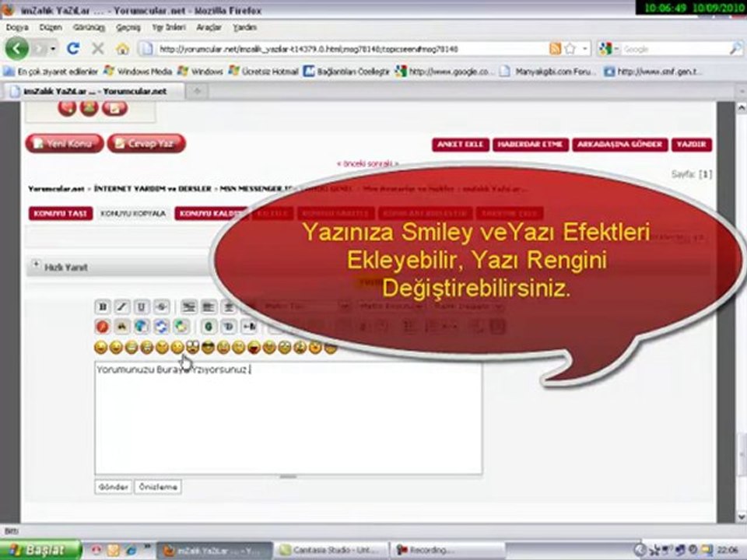This screenshot has width=747, height=560.
Task: Insert hyperlink with globe icon
Action: (142, 327)
